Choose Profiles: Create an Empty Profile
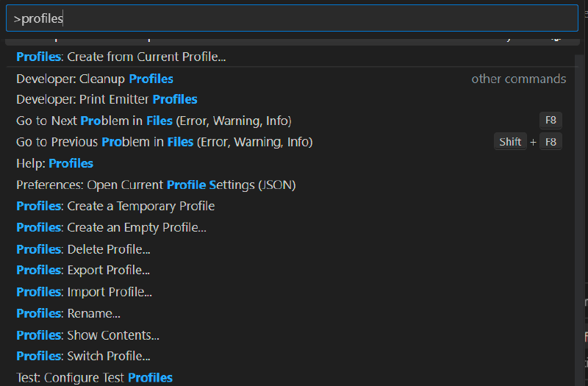The image size is (588, 386). coord(111,227)
